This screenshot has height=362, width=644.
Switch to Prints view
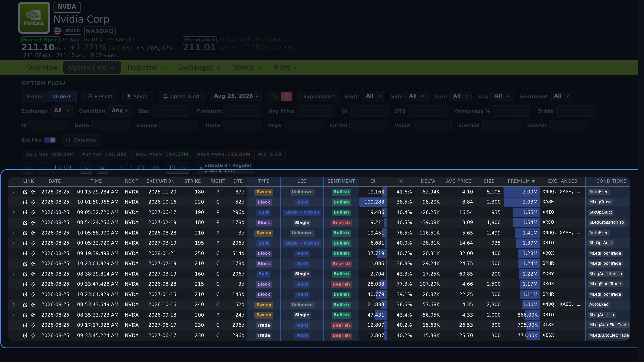tap(35, 97)
